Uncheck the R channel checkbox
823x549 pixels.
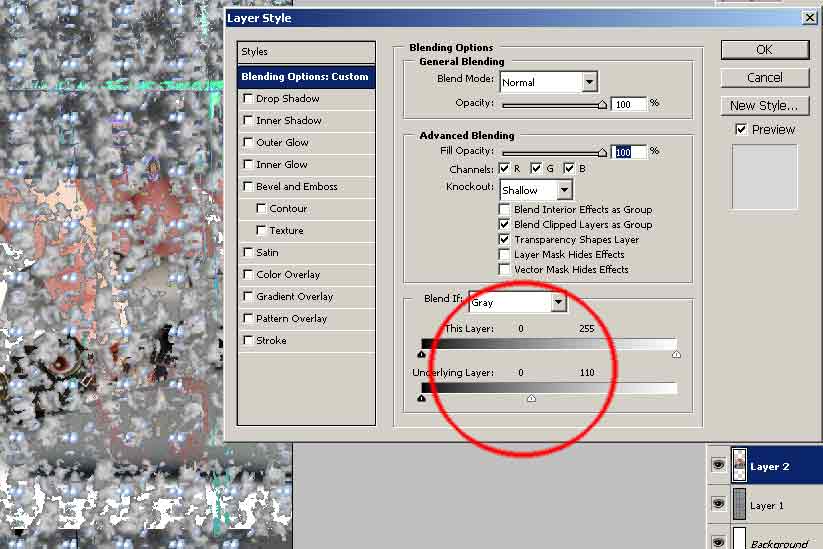click(504, 168)
